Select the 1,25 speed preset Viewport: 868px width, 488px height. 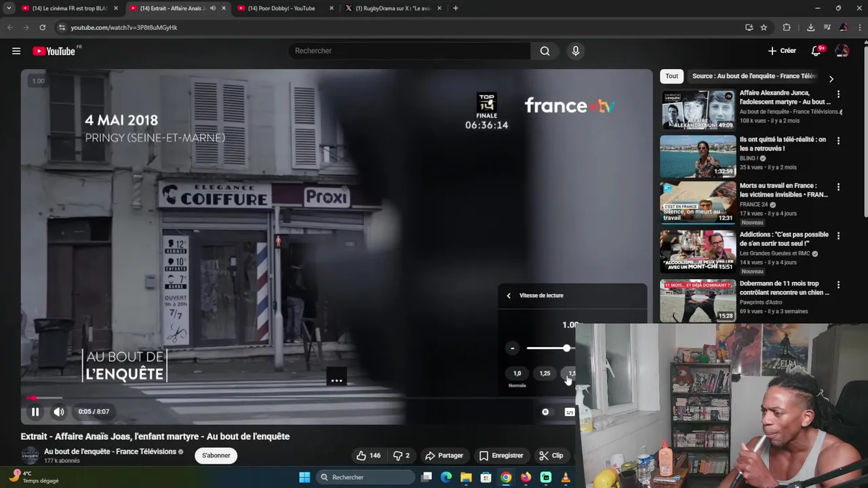coord(545,373)
